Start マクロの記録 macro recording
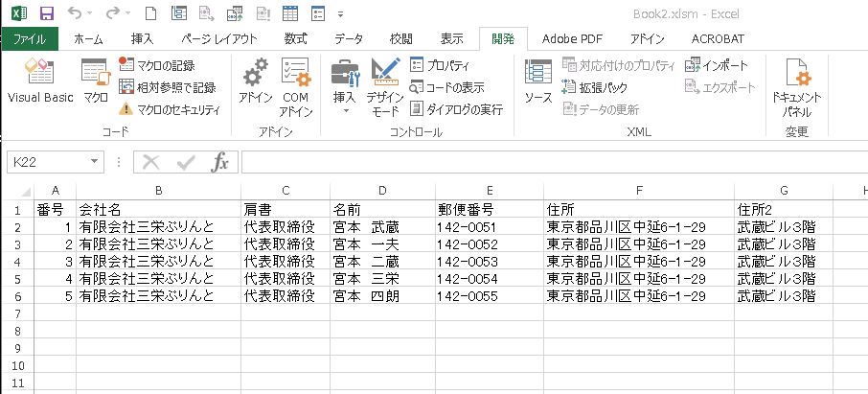This screenshot has width=868, height=394. coord(157,65)
